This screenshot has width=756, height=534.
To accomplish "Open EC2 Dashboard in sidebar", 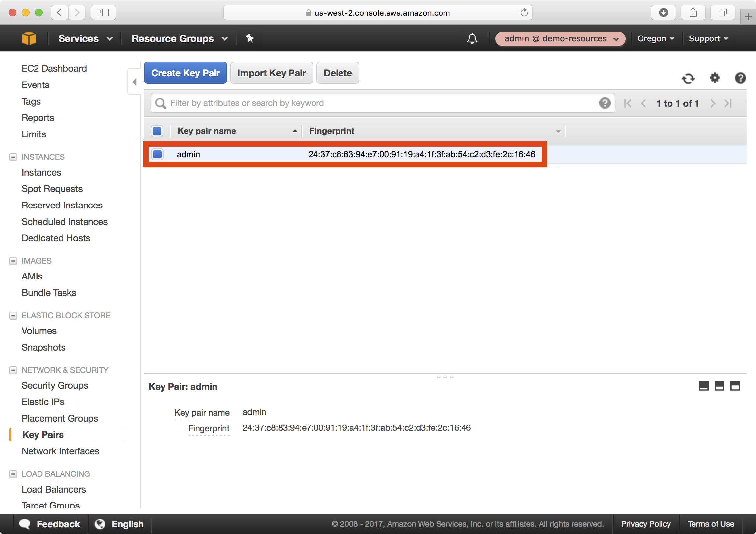I will (x=54, y=68).
